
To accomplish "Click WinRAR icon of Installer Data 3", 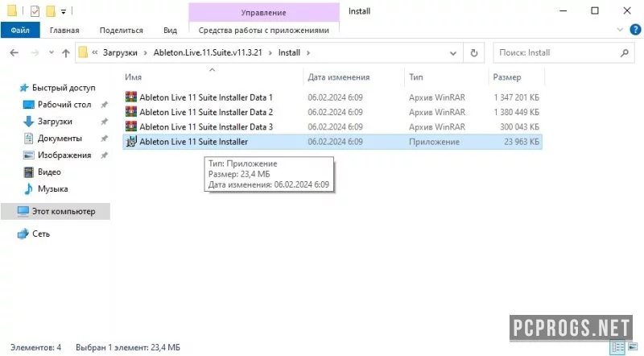I will [131, 126].
